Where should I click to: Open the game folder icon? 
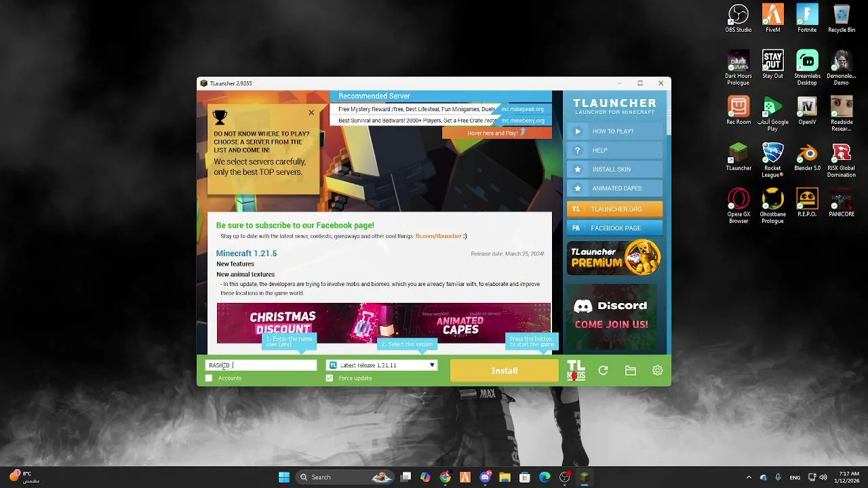631,371
